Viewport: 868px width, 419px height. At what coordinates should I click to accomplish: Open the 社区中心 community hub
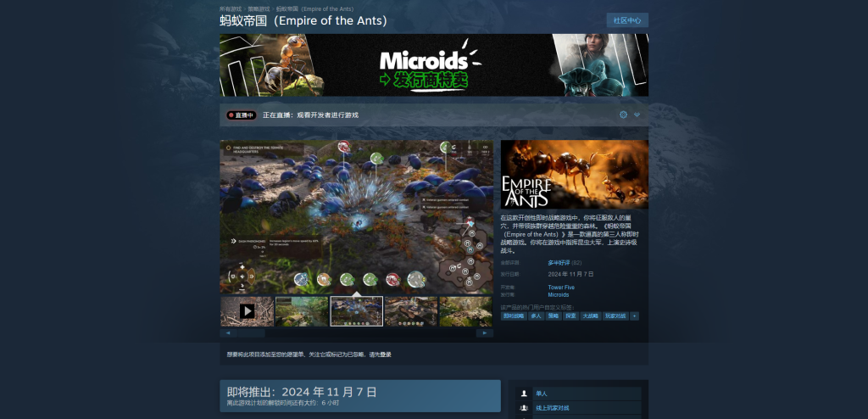[627, 20]
